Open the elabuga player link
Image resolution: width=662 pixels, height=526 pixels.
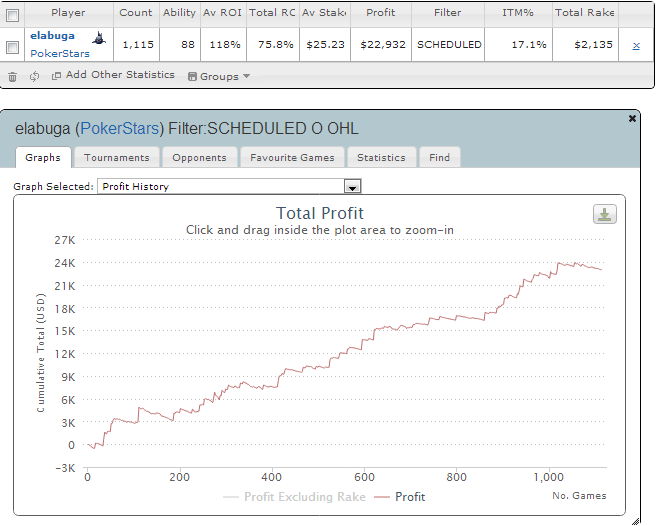click(52, 36)
